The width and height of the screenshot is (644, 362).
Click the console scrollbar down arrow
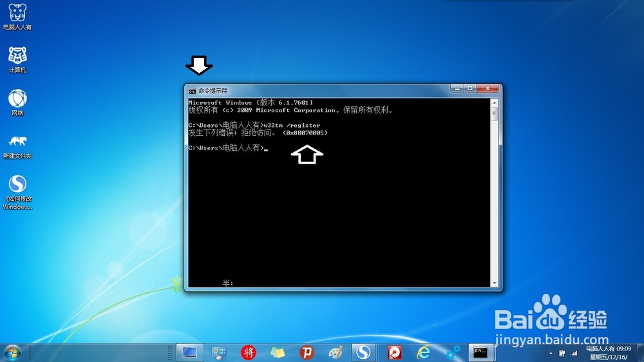tap(495, 283)
